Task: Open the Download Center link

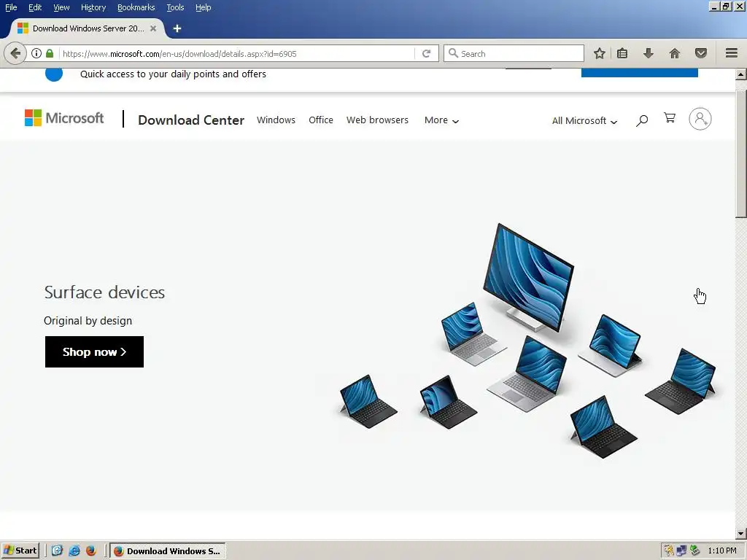Action: pos(191,120)
